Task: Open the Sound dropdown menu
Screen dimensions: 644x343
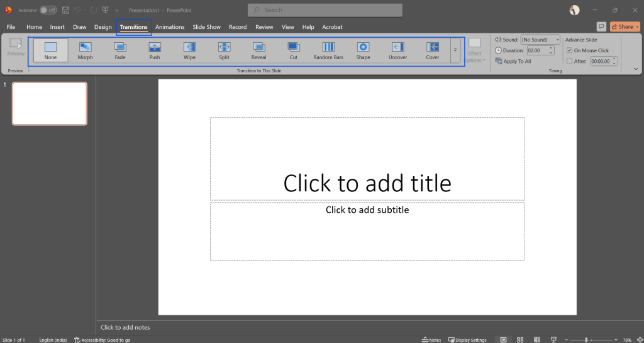Action: (557, 40)
